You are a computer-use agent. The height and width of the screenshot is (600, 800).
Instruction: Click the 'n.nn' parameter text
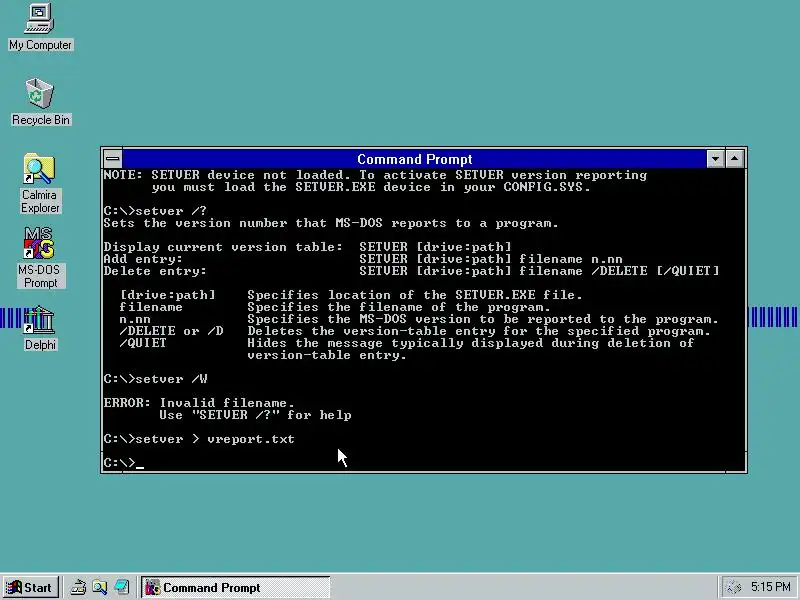click(135, 319)
